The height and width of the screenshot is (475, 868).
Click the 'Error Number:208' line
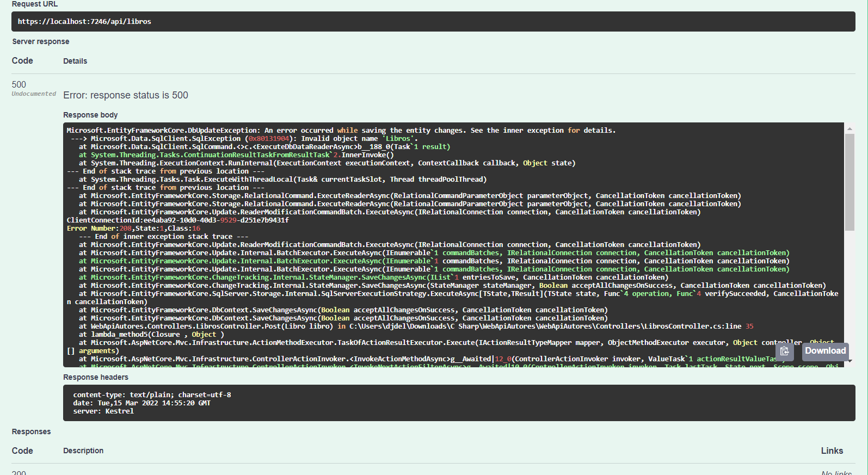(x=133, y=229)
